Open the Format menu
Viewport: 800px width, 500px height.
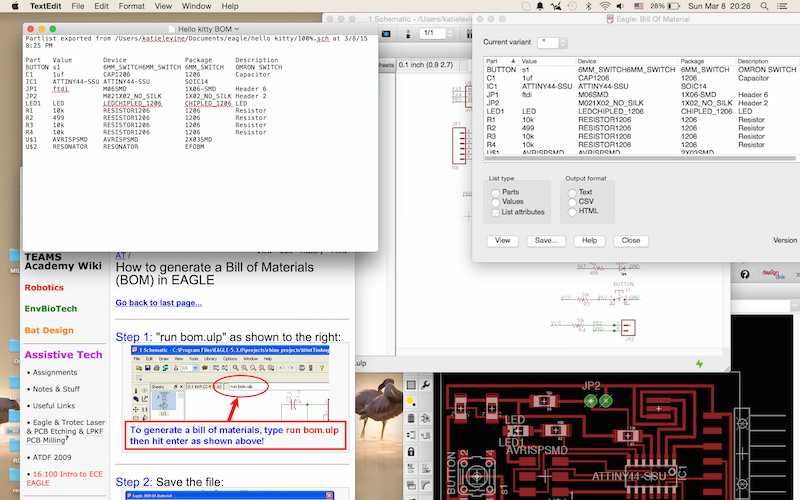[132, 6]
